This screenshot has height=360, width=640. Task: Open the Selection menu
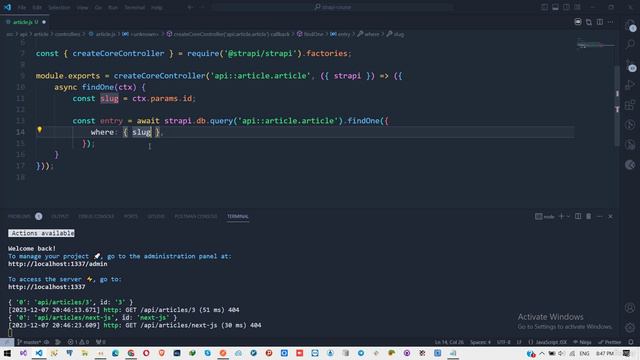(x=59, y=7)
